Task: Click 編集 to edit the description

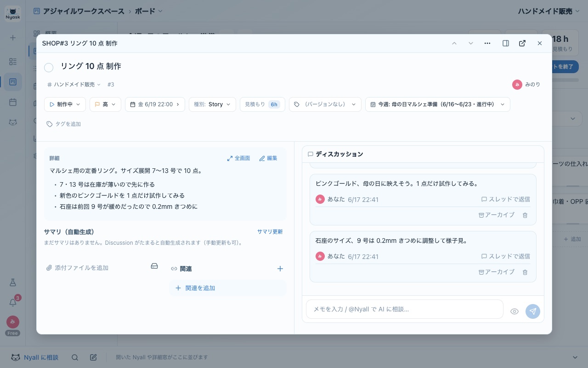Action: 268,158
